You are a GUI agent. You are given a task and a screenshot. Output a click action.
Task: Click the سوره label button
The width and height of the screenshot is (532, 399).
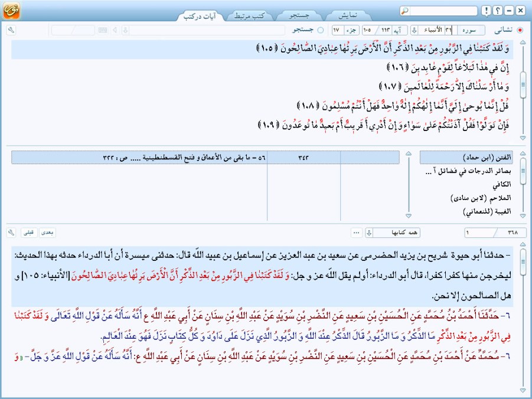coord(471,30)
